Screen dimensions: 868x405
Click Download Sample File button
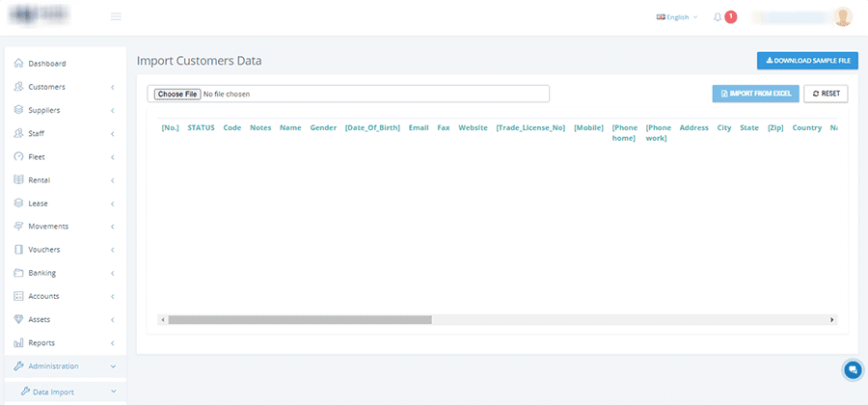click(x=807, y=61)
